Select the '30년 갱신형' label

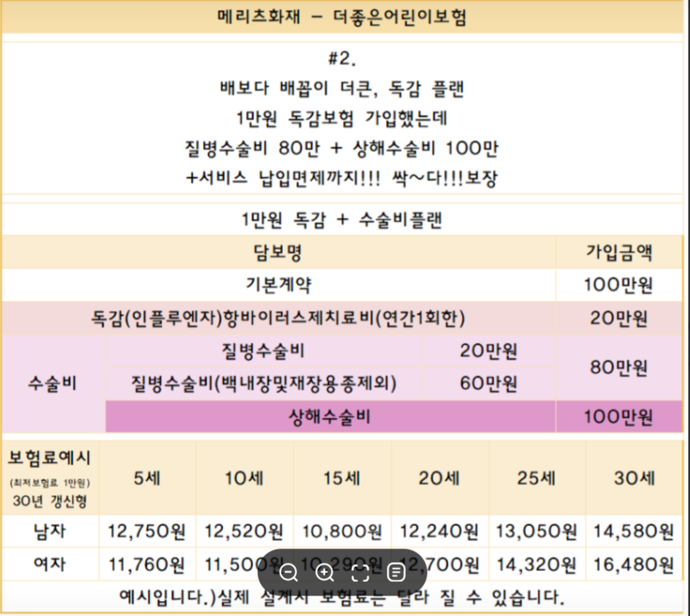point(50,501)
